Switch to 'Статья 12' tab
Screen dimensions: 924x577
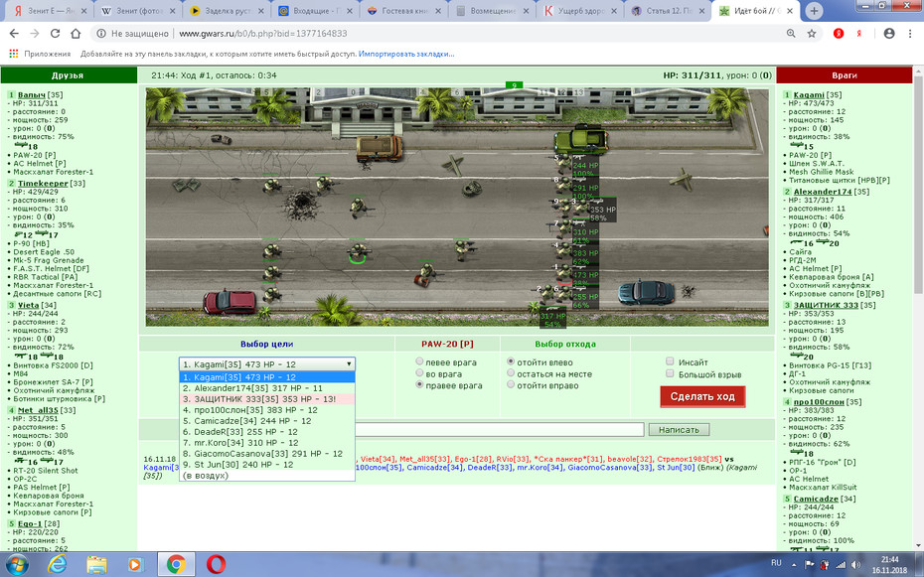(x=667, y=11)
